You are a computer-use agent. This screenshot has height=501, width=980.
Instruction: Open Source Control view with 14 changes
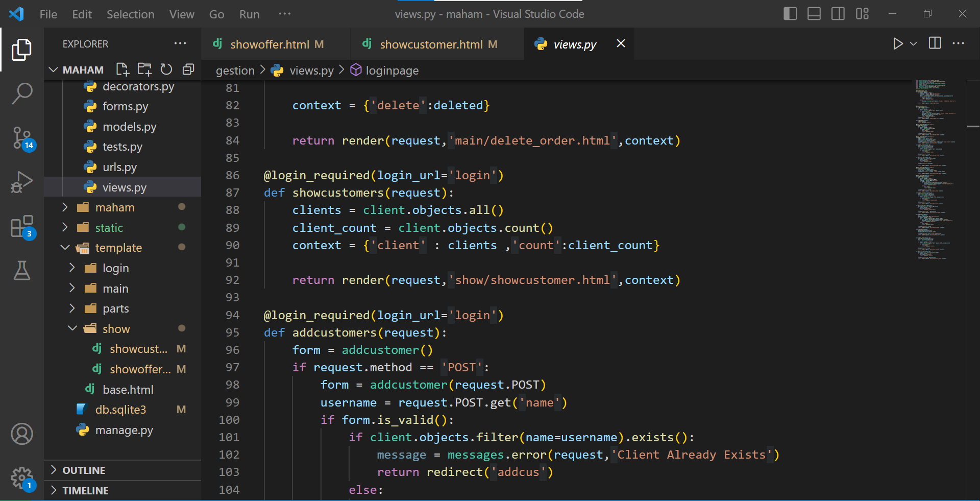click(x=22, y=138)
